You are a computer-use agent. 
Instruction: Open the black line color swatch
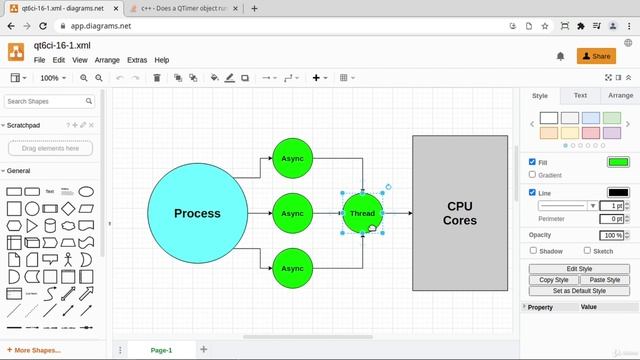[618, 193]
